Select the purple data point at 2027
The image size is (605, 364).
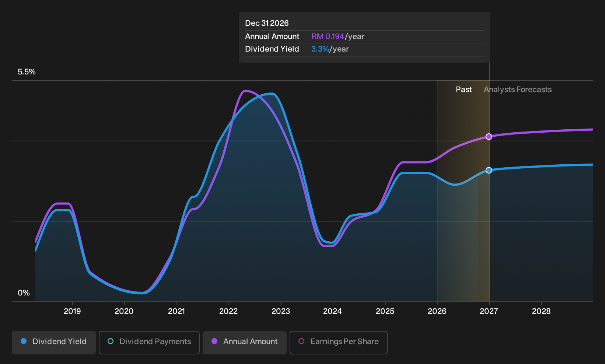[x=489, y=137]
